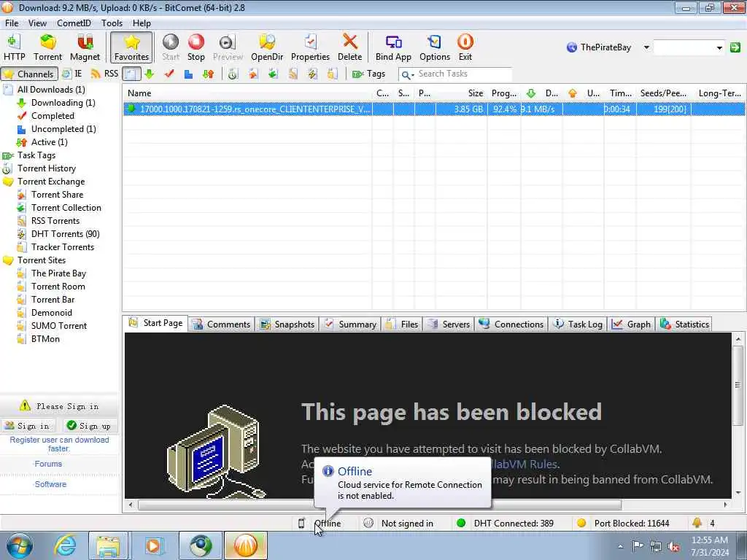This screenshot has height=560, width=747.
Task: Open the File menu
Action: [x=12, y=23]
